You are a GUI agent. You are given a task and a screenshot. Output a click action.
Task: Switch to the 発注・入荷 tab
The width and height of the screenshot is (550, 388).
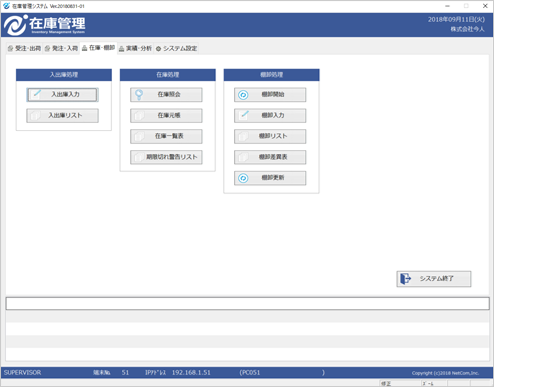tap(61, 48)
